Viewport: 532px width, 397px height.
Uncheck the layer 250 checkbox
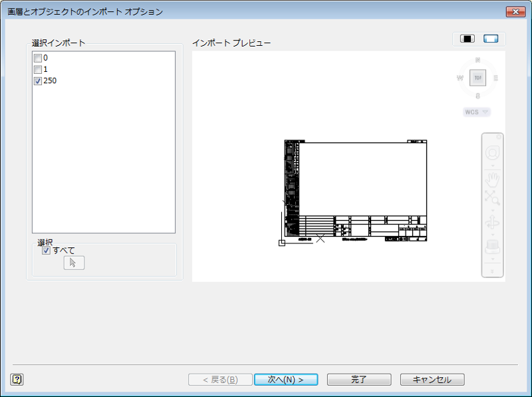click(x=38, y=79)
